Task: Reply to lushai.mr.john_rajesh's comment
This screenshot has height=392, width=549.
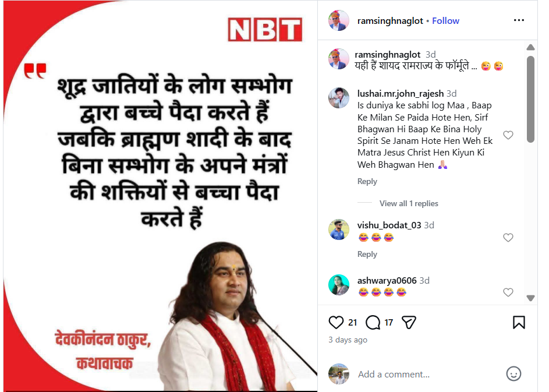Action: click(x=367, y=182)
